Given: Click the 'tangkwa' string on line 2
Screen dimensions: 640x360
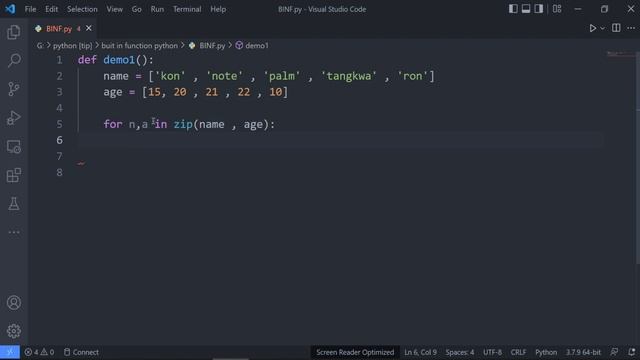Looking at the screenshot, I should click(349, 76).
